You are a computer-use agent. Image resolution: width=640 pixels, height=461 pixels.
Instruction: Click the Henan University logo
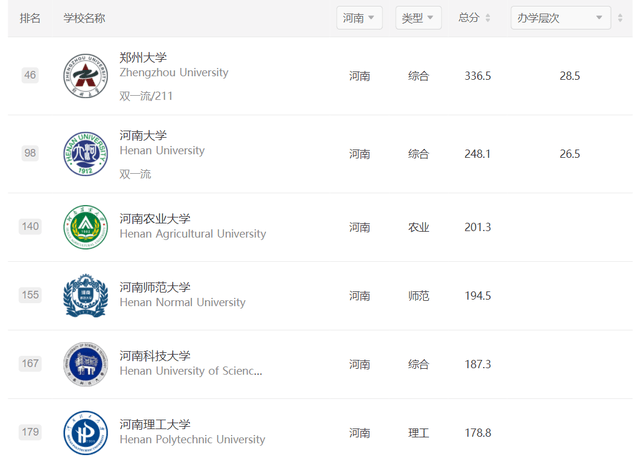coord(86,154)
